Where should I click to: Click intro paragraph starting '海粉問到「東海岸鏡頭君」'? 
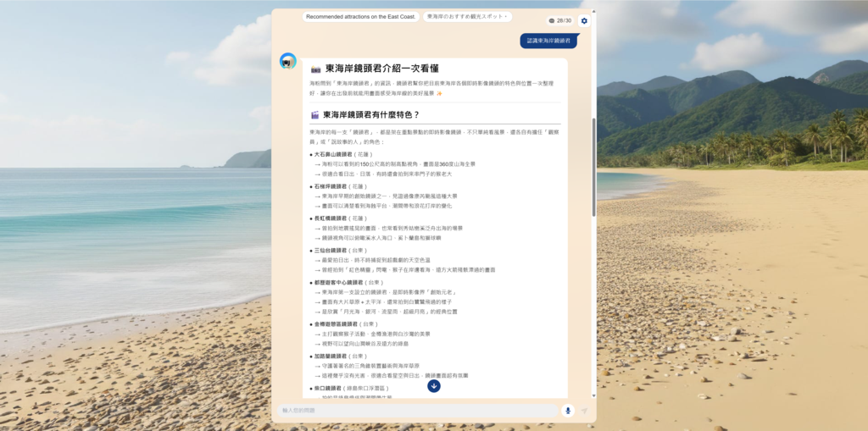coord(431,88)
